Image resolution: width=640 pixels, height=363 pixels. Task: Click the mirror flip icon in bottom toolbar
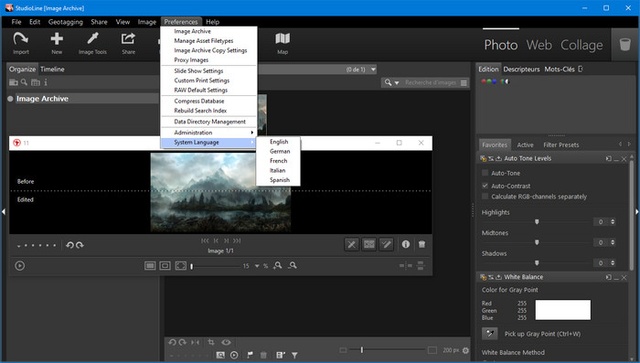tap(196, 342)
